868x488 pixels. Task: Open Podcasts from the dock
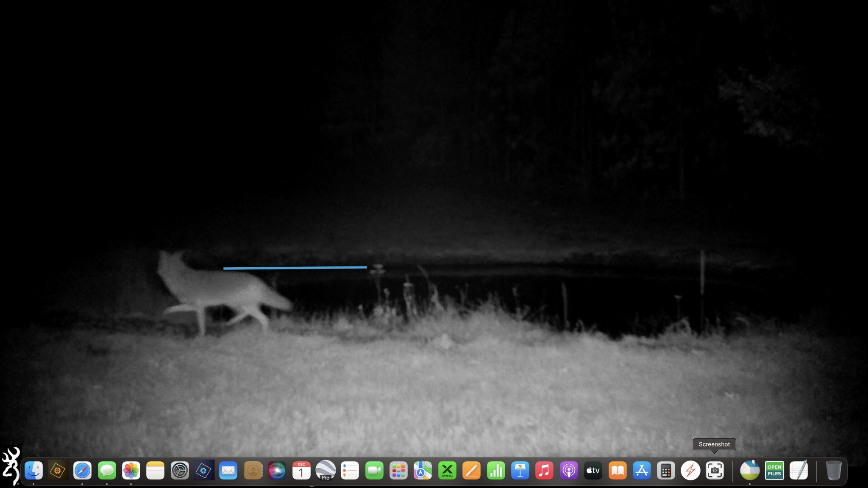(569, 471)
